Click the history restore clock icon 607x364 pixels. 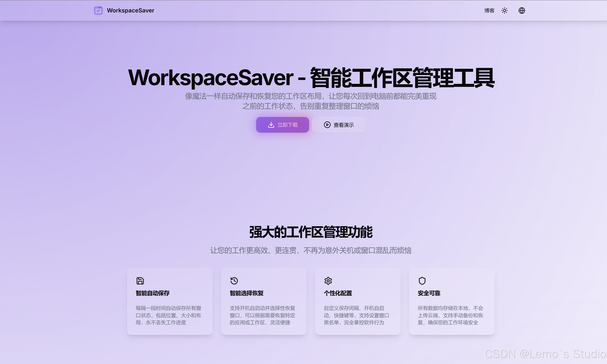[x=234, y=281]
